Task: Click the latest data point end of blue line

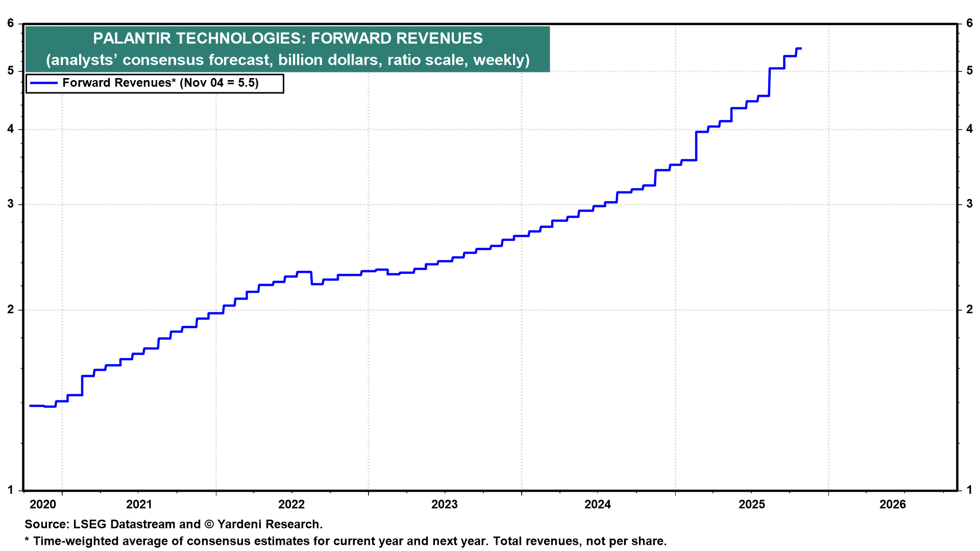Action: 800,49
